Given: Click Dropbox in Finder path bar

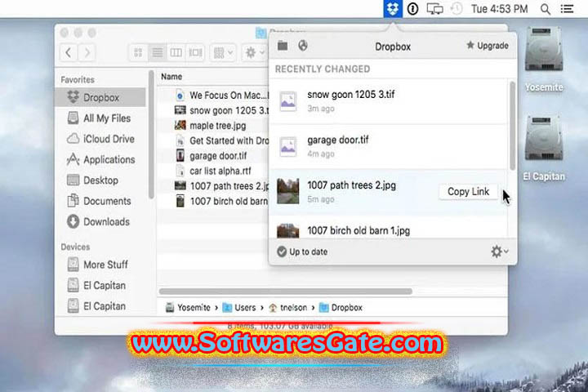Looking at the screenshot, I should pyautogui.click(x=341, y=308).
